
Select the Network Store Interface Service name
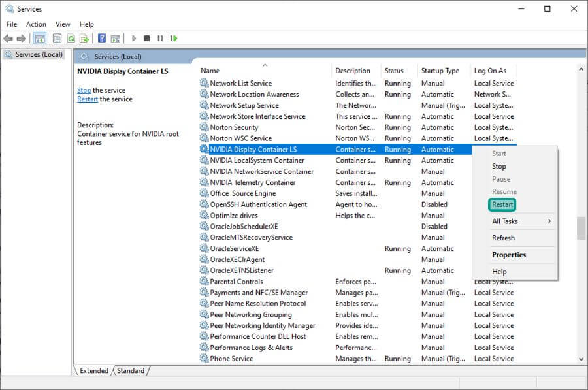(257, 116)
